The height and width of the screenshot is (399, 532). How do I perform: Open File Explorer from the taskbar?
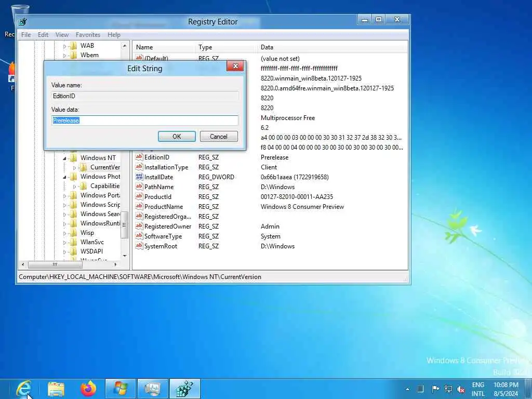click(x=56, y=389)
